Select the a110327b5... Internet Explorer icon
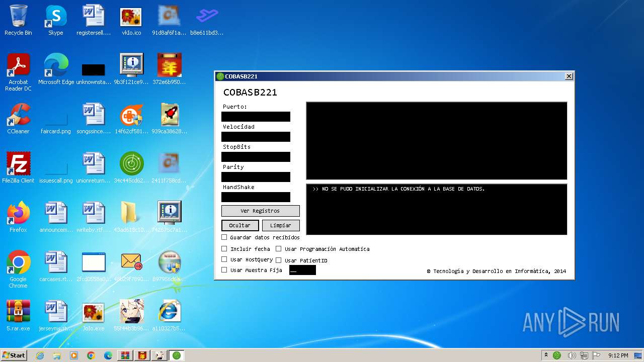Image resolution: width=644 pixels, height=362 pixels. [x=169, y=316]
